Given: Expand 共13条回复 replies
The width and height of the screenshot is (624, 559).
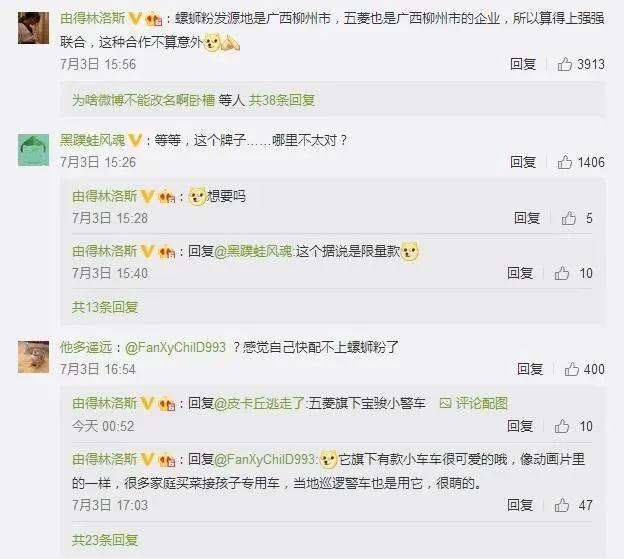Looking at the screenshot, I should [105, 307].
